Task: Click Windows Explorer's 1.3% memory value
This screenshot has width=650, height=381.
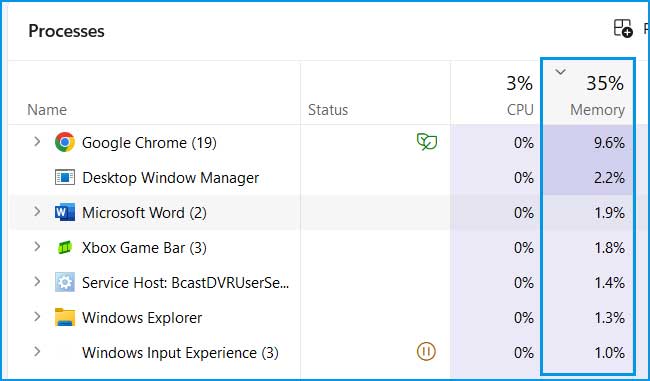Action: tap(609, 318)
